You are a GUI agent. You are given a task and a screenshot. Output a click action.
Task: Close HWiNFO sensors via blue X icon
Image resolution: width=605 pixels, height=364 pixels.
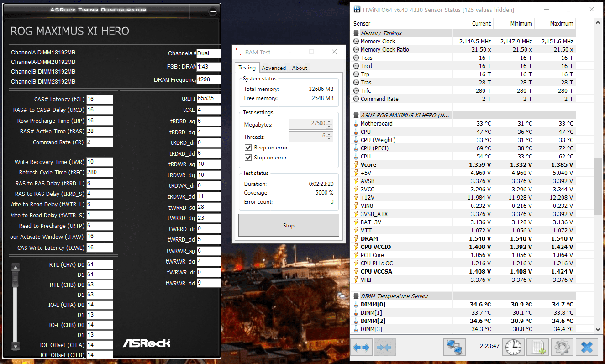pos(587,348)
